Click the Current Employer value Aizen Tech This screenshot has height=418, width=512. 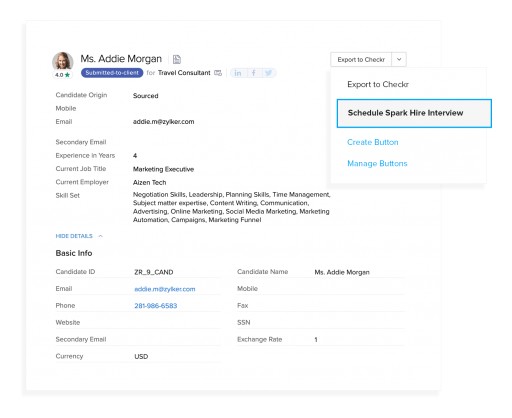click(149, 183)
